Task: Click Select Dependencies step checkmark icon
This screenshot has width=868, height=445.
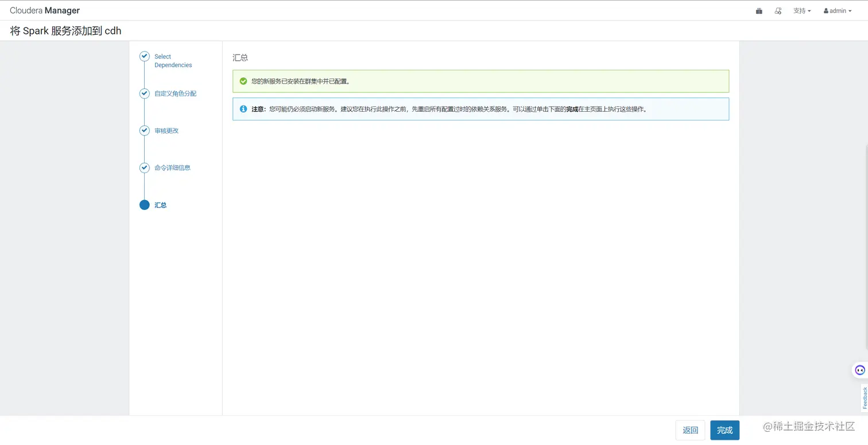Action: (145, 56)
